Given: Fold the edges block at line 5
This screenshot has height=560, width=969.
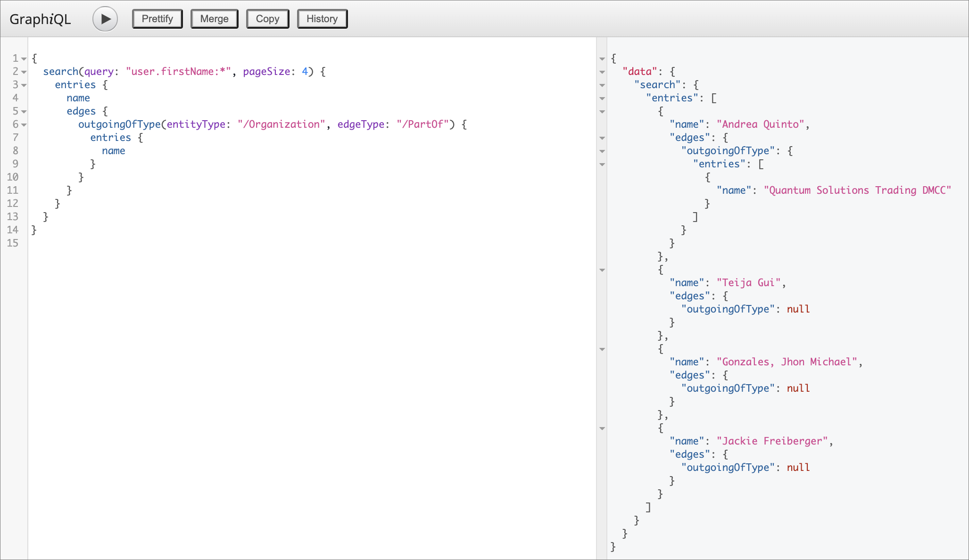Looking at the screenshot, I should point(24,112).
